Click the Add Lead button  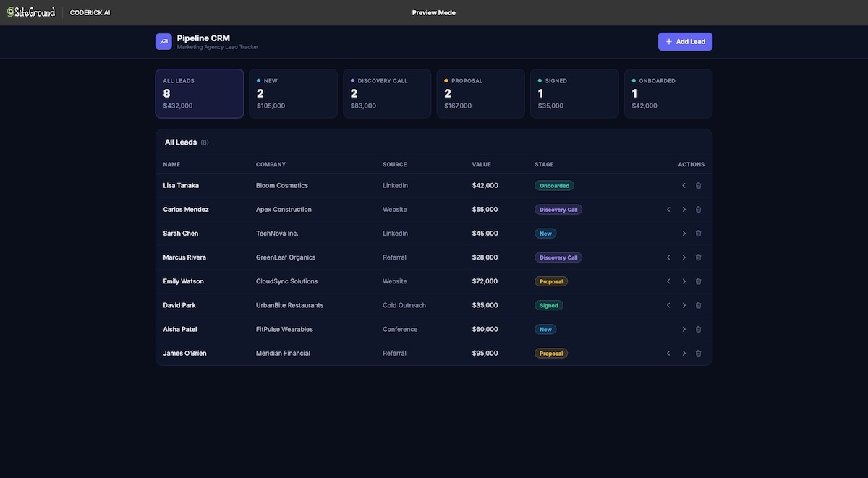point(685,42)
